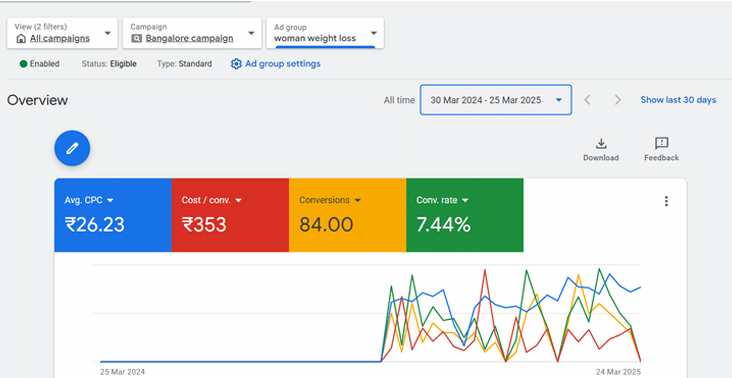Open the three-dot scorecard options menu
The width and height of the screenshot is (732, 378).
coord(666,201)
